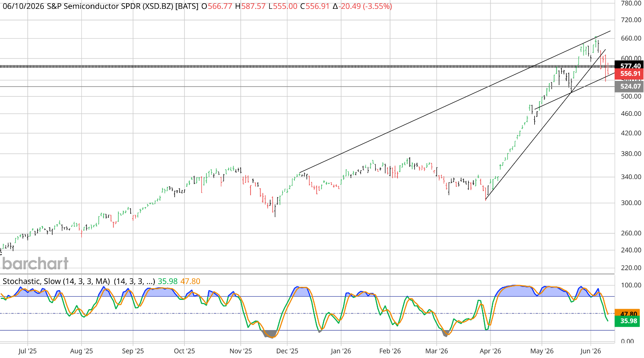
Task: Click the green 35.98 value in Stochastic header
Action: click(167, 281)
